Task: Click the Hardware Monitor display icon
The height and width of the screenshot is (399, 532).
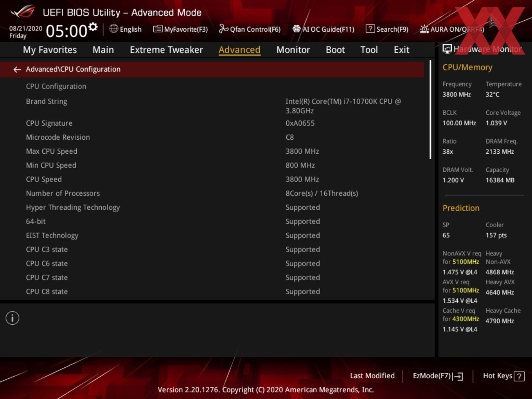Action: pos(447,49)
